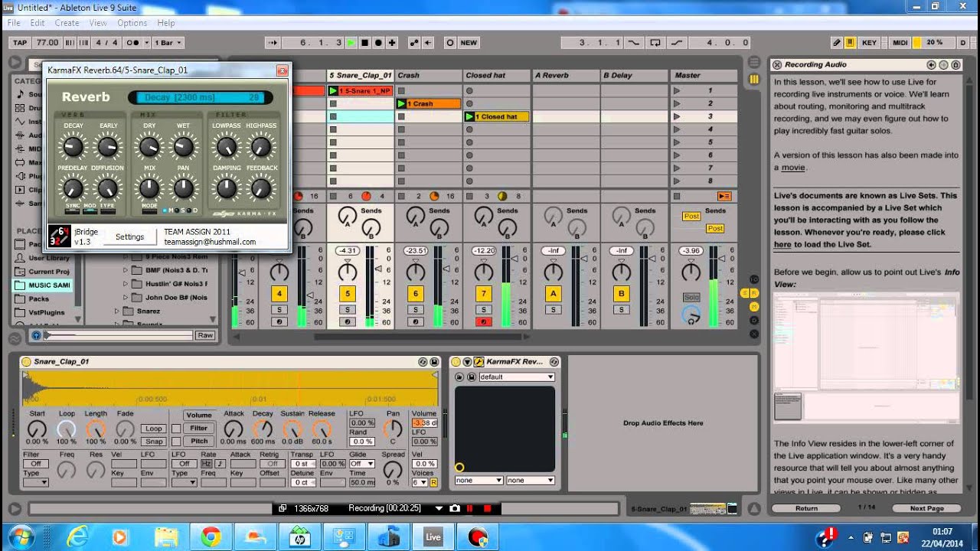Expand the BMF (Nois3 & D. T folder
Viewport: 980px width, 551px height.
pos(127,269)
